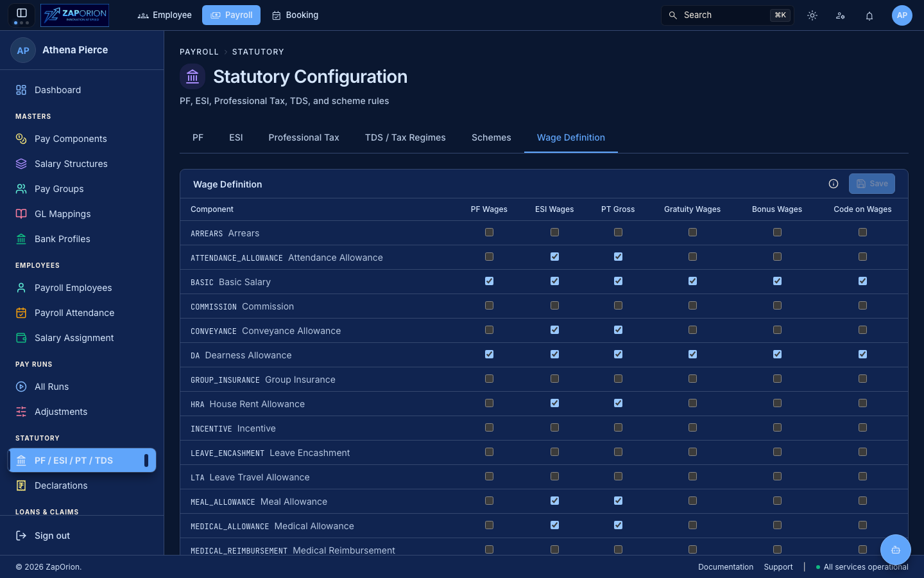Open the chatbot assistant floating button

pyautogui.click(x=896, y=550)
